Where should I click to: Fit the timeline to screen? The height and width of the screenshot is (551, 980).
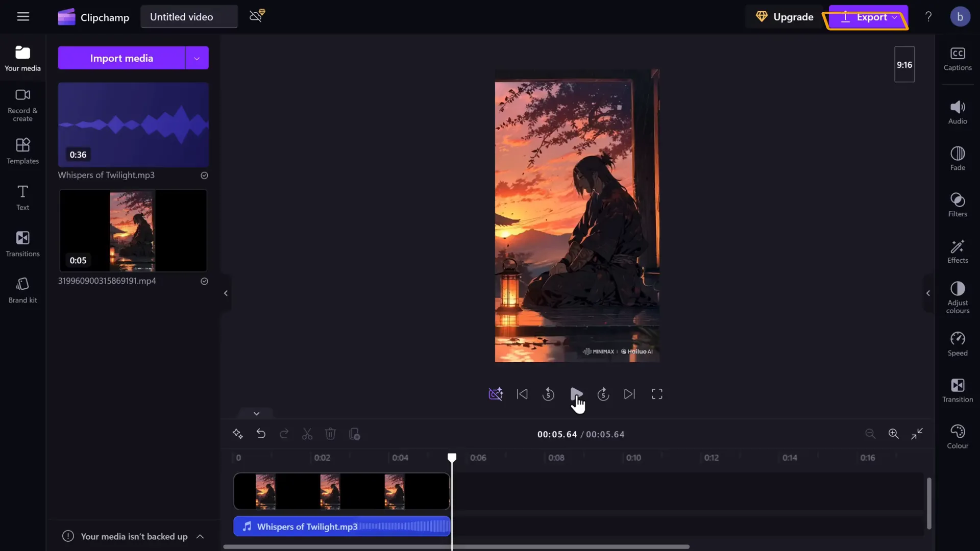click(917, 434)
